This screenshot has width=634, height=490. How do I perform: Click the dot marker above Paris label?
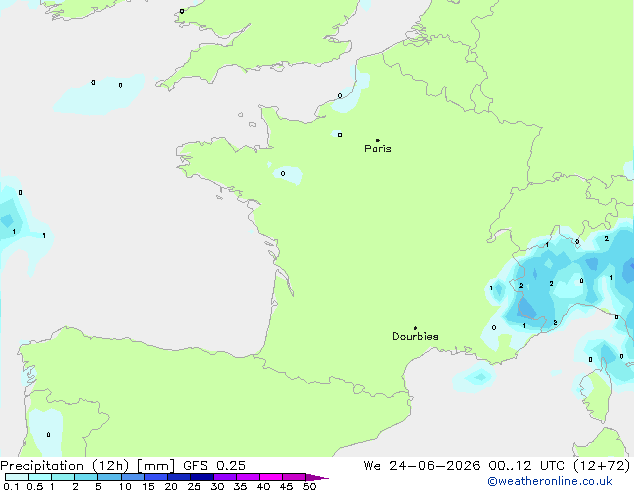[378, 140]
